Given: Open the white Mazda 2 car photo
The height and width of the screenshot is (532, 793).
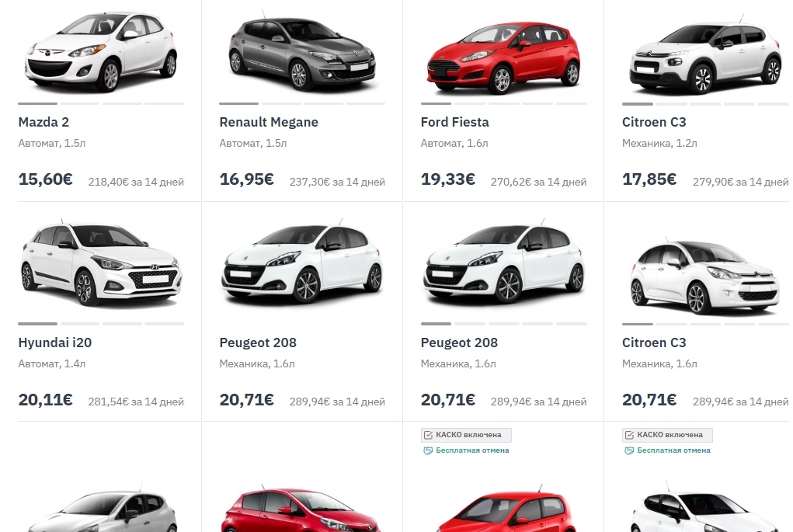Looking at the screenshot, I should (101, 53).
